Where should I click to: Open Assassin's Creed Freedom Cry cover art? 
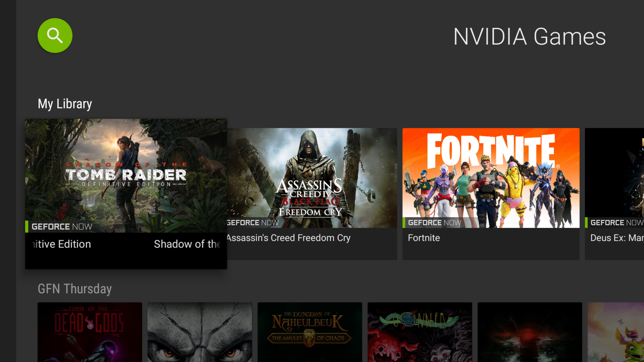pyautogui.click(x=312, y=178)
